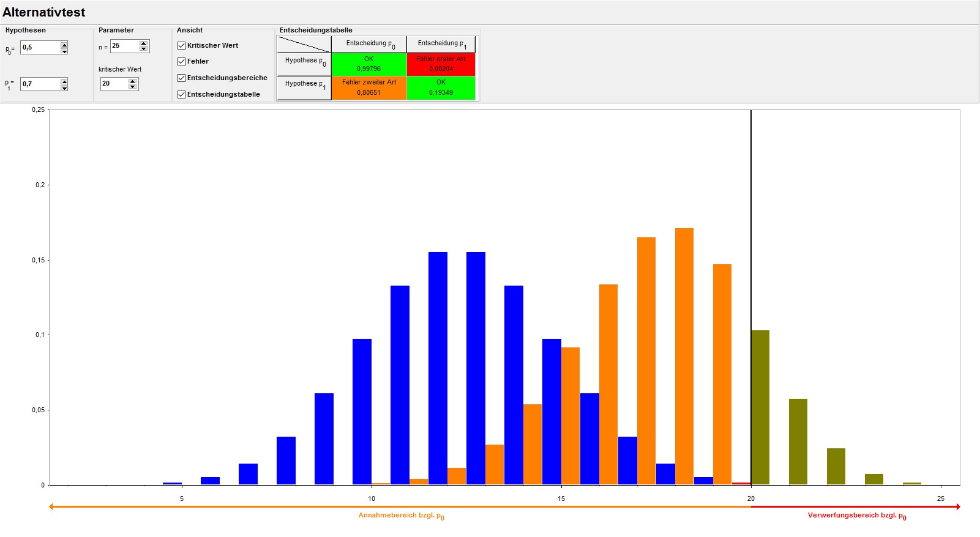The height and width of the screenshot is (537, 980).
Task: Toggle the Fehler checkbox
Action: click(182, 61)
